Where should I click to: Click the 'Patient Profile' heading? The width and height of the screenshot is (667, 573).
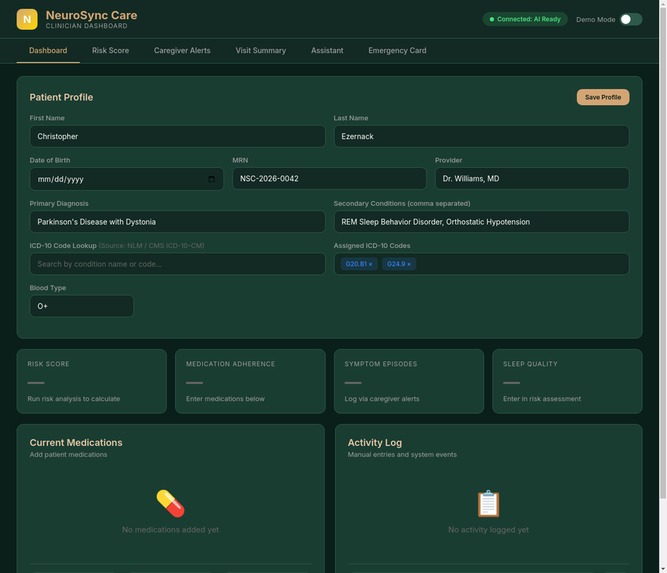pyautogui.click(x=61, y=97)
